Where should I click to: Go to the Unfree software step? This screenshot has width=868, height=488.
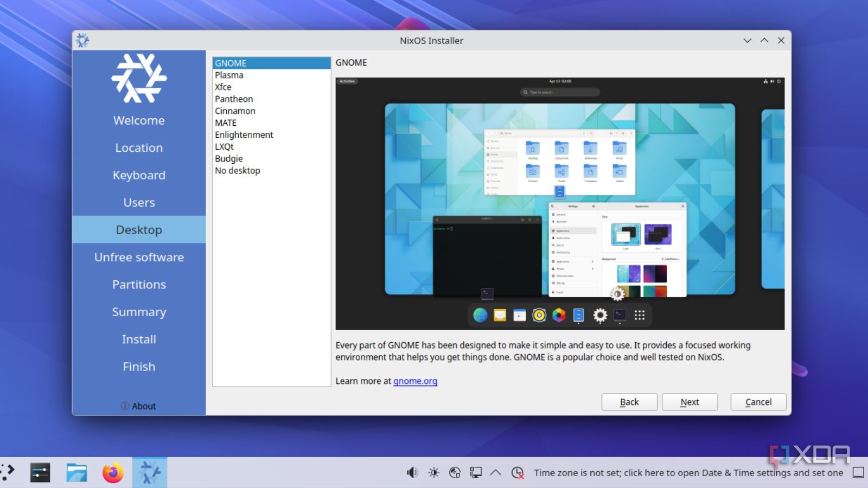coord(139,257)
